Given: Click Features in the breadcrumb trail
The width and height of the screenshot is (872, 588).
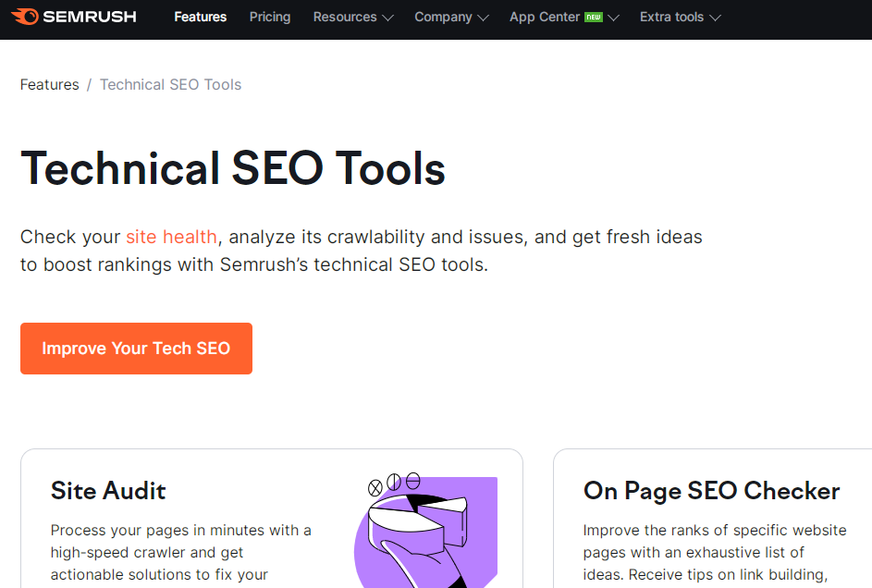Looking at the screenshot, I should (50, 84).
